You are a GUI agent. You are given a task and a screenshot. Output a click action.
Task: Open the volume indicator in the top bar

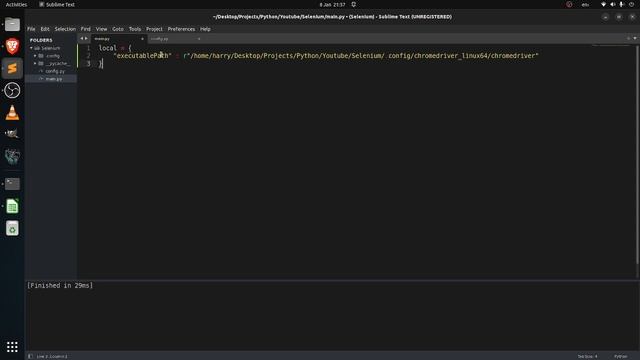(612, 4)
